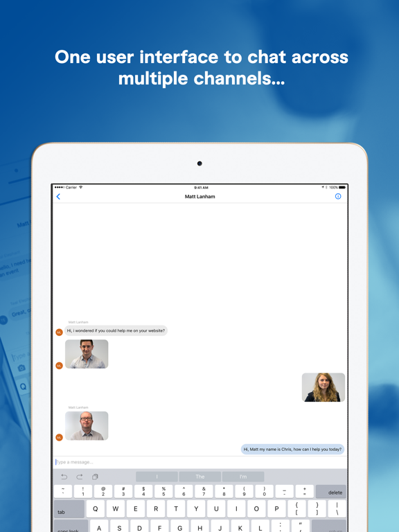Tap the 6 / caret key

[x=184, y=492]
